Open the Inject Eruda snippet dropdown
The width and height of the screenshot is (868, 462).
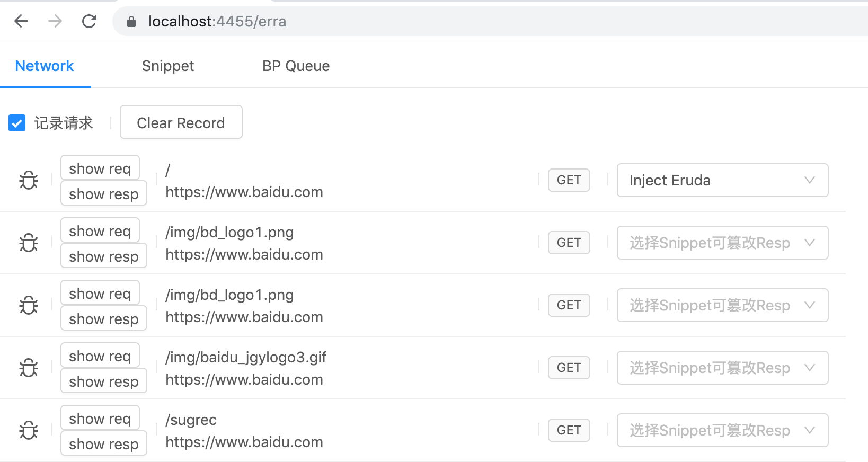tap(722, 180)
